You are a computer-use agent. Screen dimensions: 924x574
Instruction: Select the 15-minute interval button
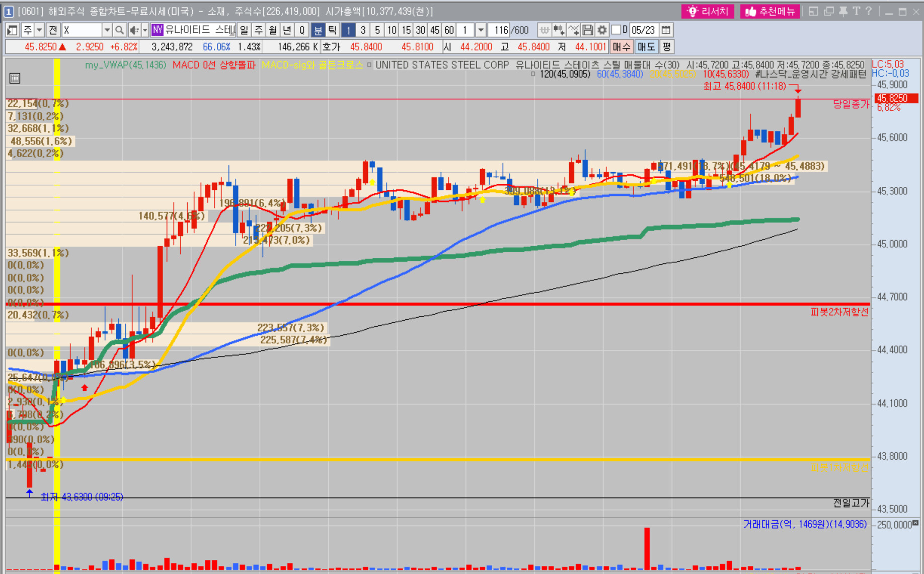click(x=406, y=30)
